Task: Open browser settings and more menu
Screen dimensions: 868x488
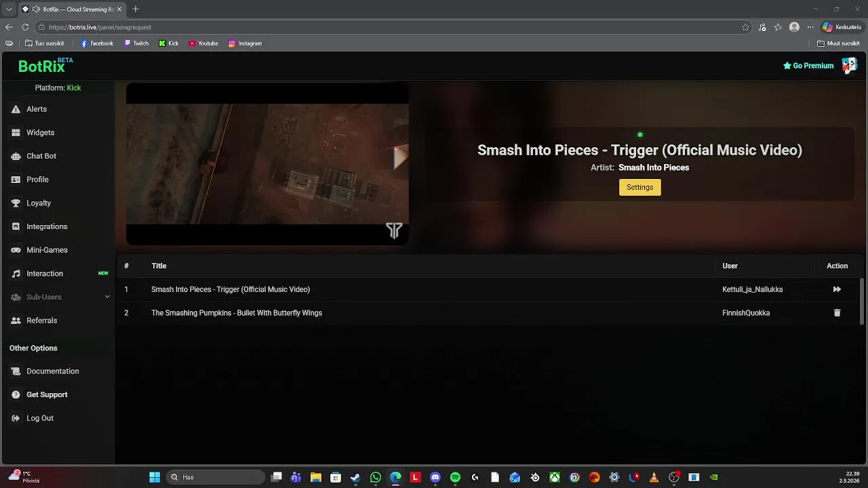Action: coord(810,27)
